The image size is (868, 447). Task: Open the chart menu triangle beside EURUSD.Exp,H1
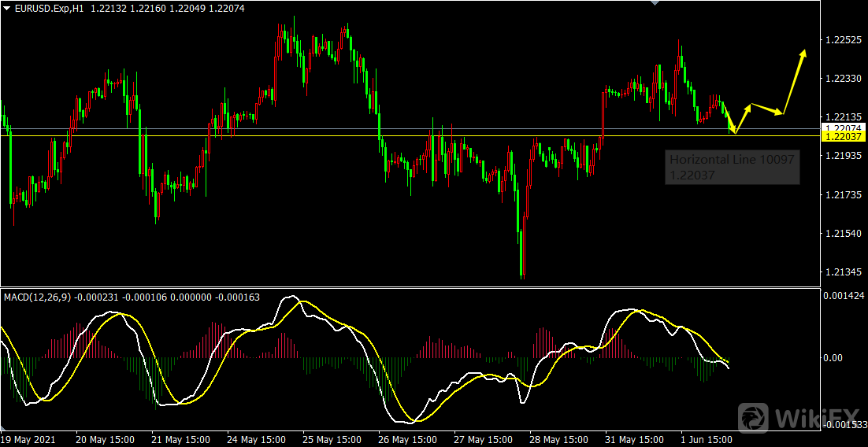coord(7,7)
